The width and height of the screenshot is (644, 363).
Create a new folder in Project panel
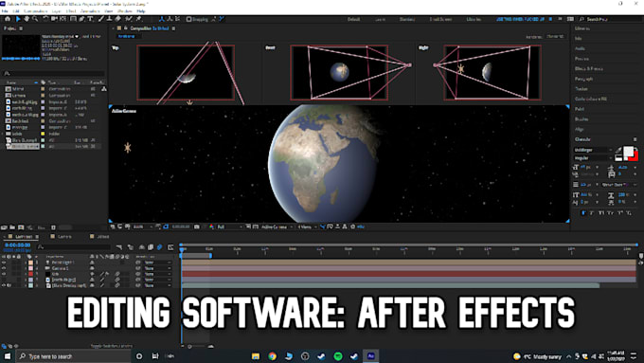[12, 227]
